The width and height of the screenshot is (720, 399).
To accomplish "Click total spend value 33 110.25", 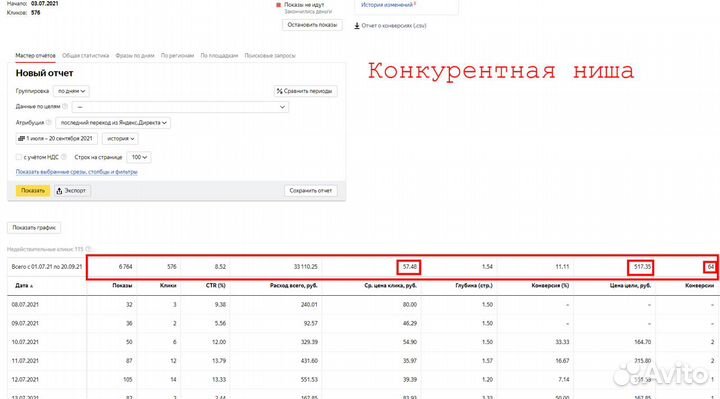I will pos(305,267).
